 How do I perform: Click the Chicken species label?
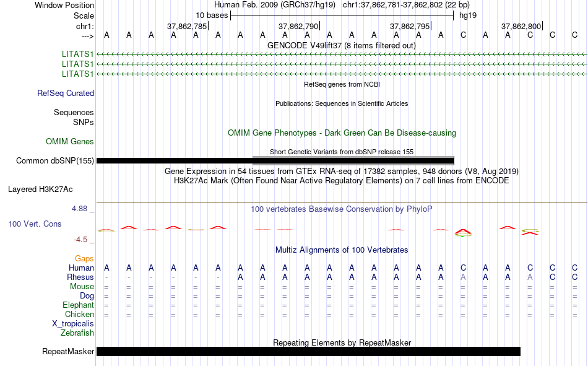[79, 314]
